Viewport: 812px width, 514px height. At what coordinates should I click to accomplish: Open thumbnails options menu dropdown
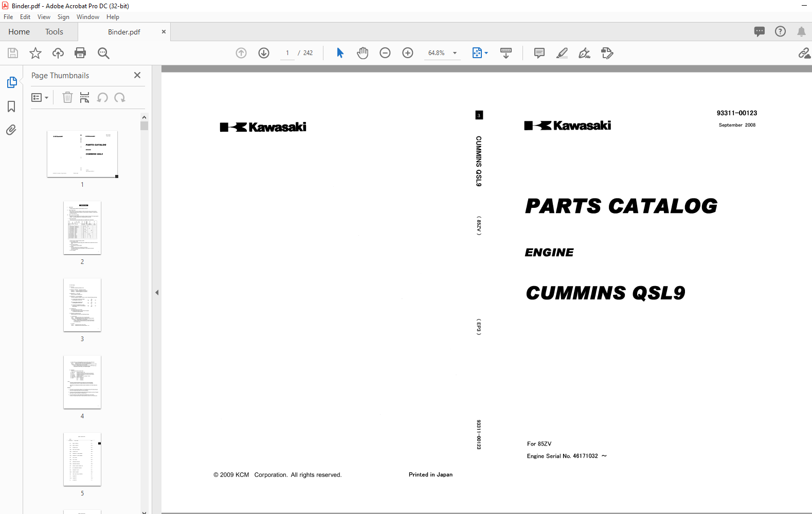coord(40,97)
